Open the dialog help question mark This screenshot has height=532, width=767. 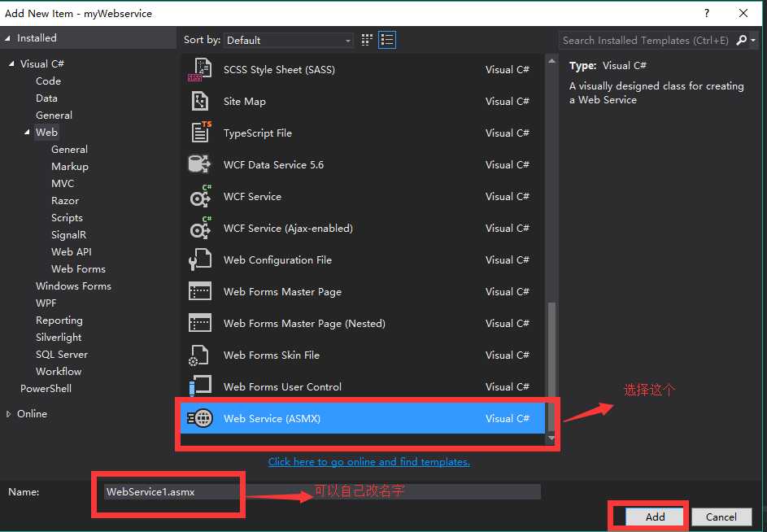click(706, 13)
